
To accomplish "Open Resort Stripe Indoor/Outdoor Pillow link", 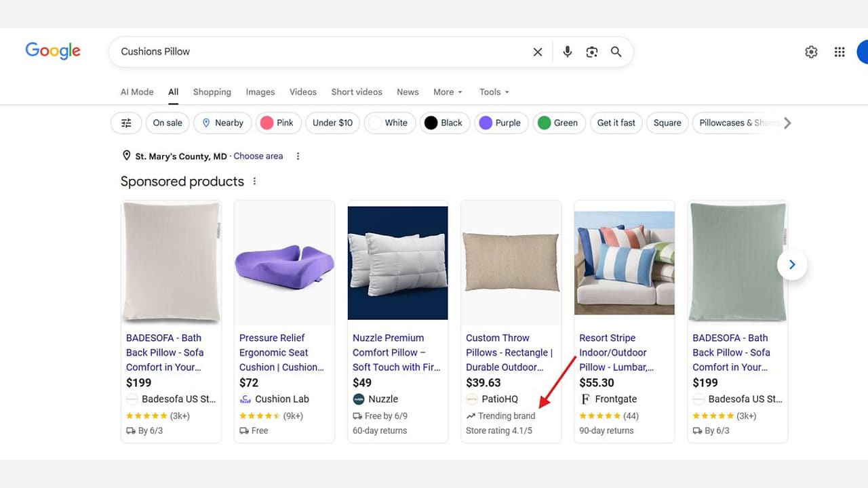I will point(616,352).
